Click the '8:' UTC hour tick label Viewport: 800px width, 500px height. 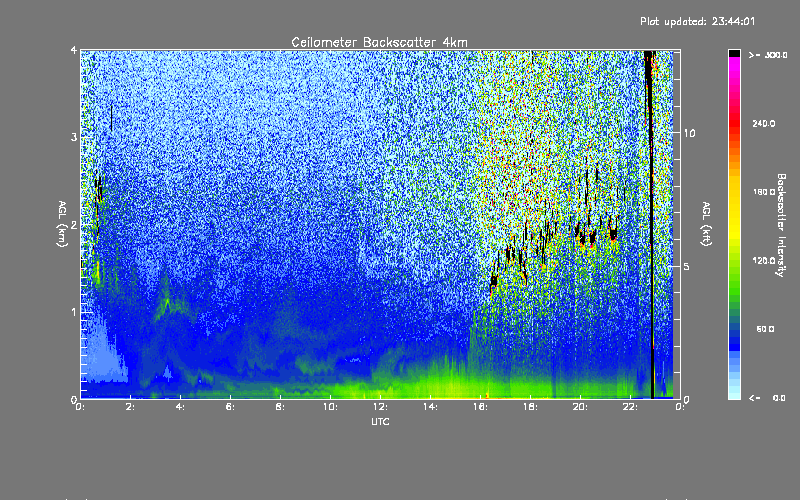click(280, 407)
